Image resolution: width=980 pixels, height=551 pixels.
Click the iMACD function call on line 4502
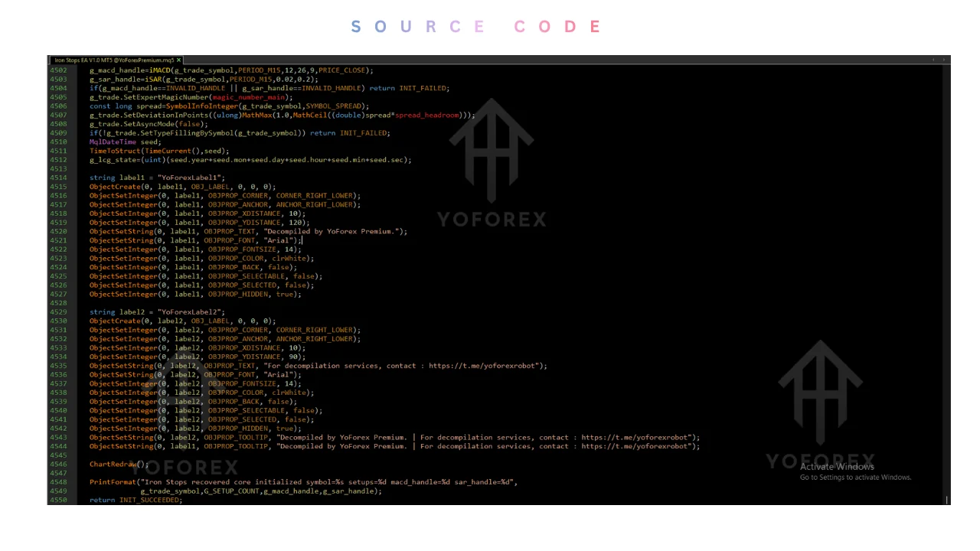(159, 70)
